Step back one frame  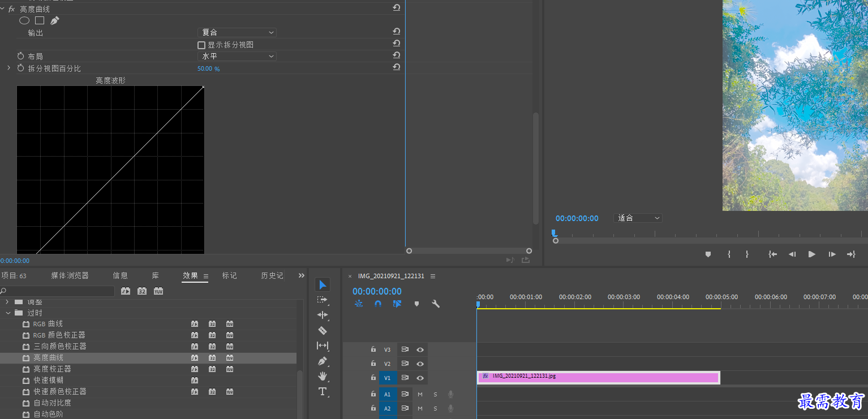[792, 254]
